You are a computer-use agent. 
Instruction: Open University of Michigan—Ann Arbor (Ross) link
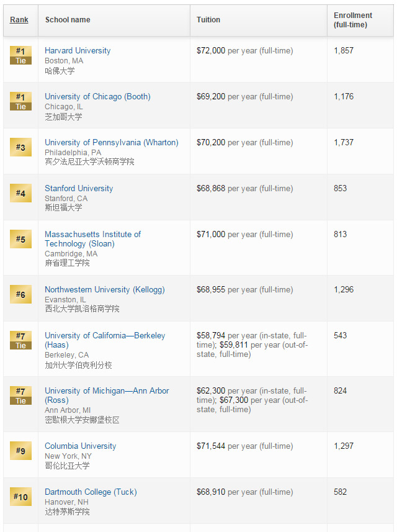(107, 395)
